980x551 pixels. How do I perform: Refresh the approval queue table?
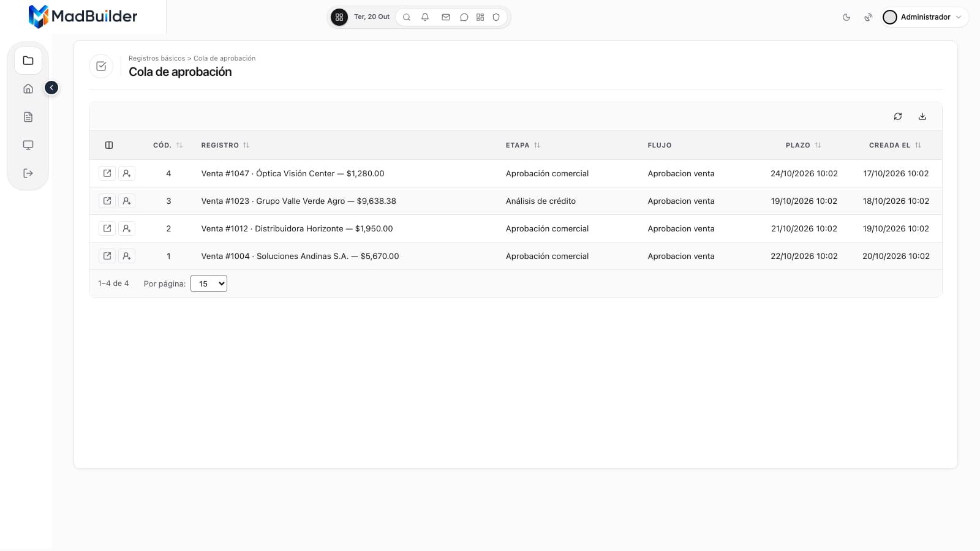pos(898,116)
